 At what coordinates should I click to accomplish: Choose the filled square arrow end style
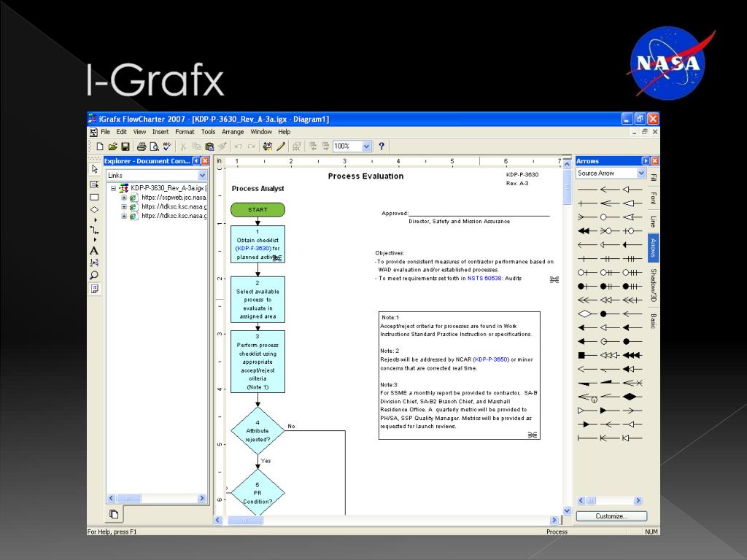[587, 355]
